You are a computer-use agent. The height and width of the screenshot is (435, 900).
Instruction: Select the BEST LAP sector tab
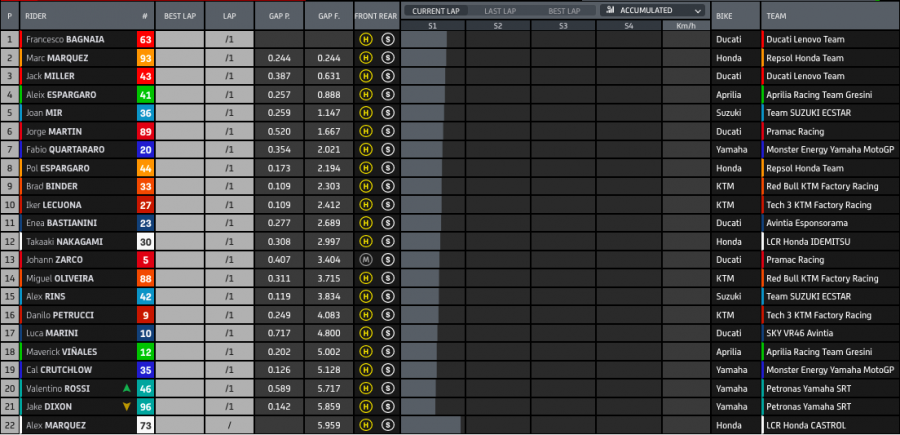click(563, 10)
